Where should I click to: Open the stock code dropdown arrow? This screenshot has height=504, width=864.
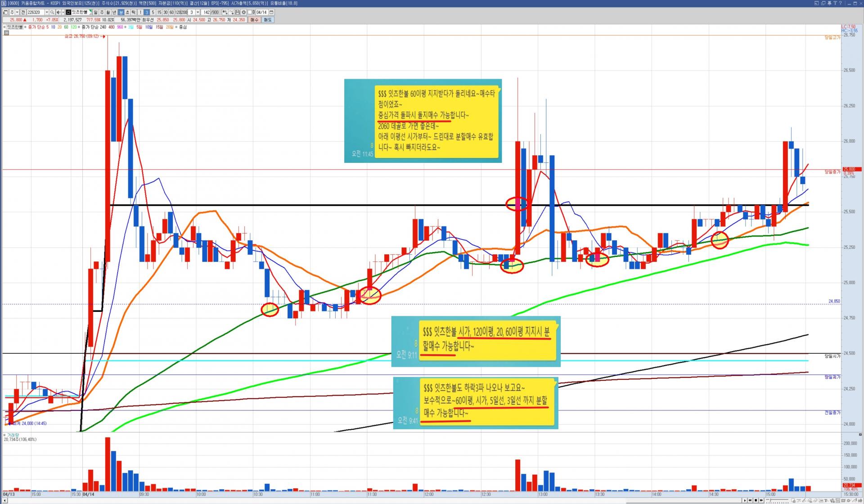[x=47, y=12]
